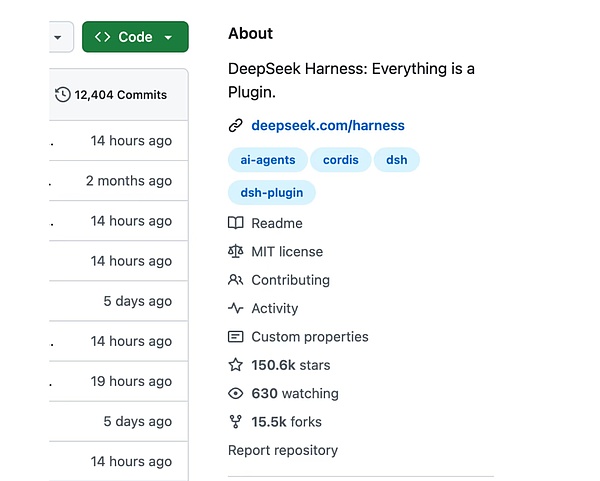Click the Contributing people icon

pos(235,280)
